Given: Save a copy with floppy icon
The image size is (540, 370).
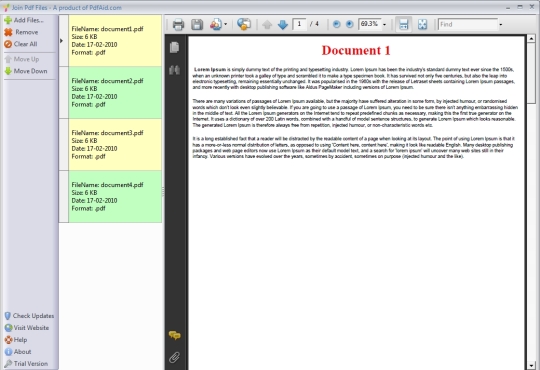Looking at the screenshot, I should coord(197,24).
